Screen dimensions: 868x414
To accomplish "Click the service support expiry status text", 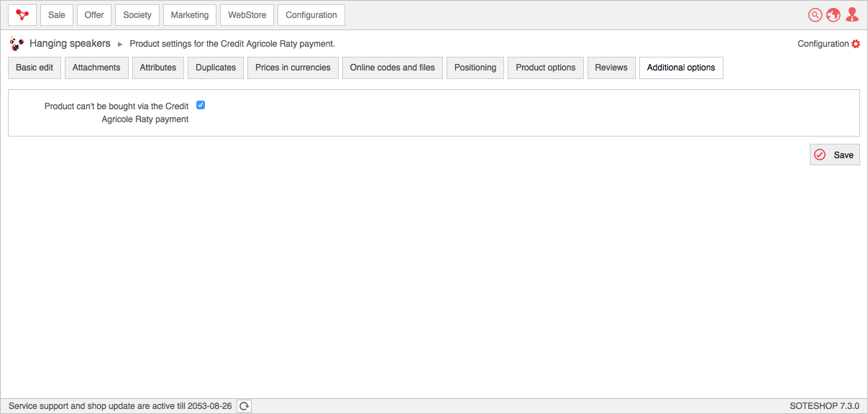I will (120, 406).
